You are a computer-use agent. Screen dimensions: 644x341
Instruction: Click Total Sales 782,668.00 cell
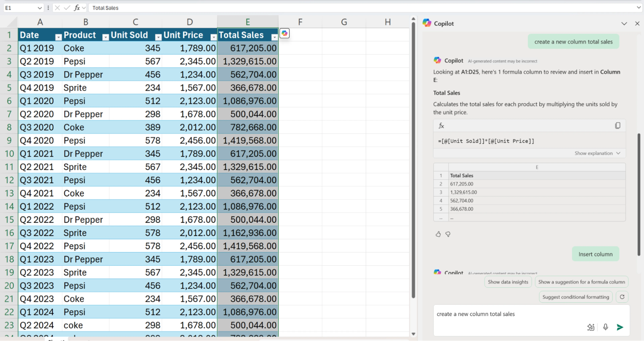(248, 127)
